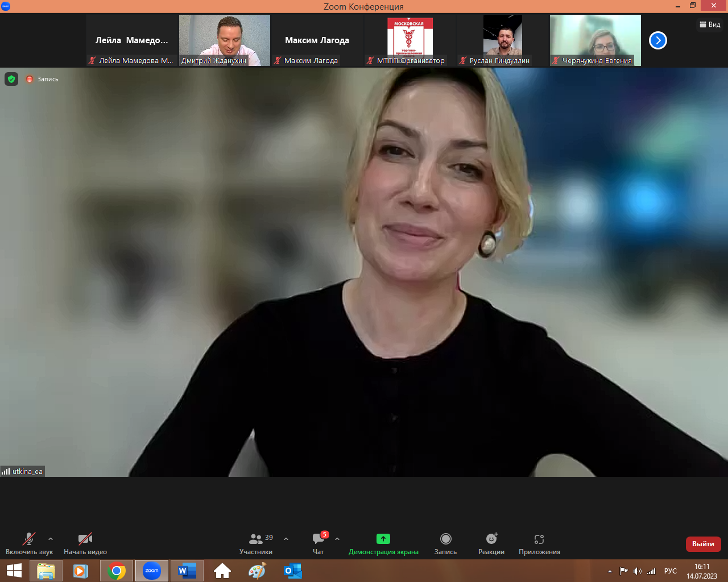Screen dimensions: 728x582
Task: Expand the arrow next to Участники
Action: [286, 539]
